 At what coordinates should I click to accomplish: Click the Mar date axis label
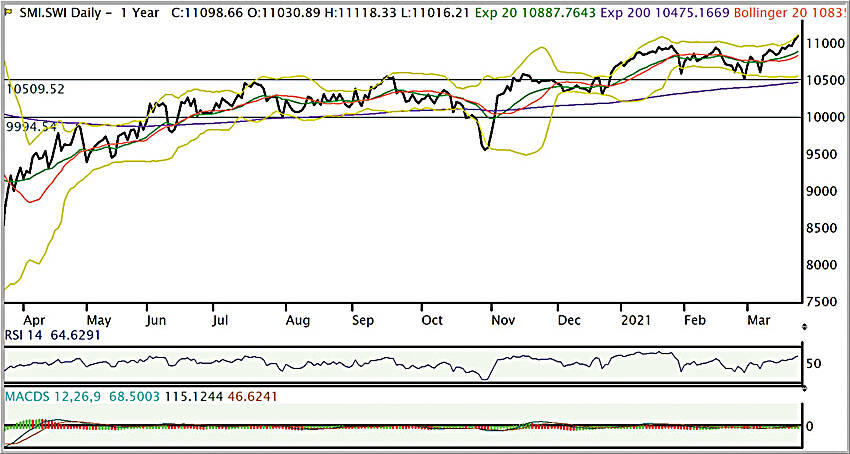tap(759, 321)
